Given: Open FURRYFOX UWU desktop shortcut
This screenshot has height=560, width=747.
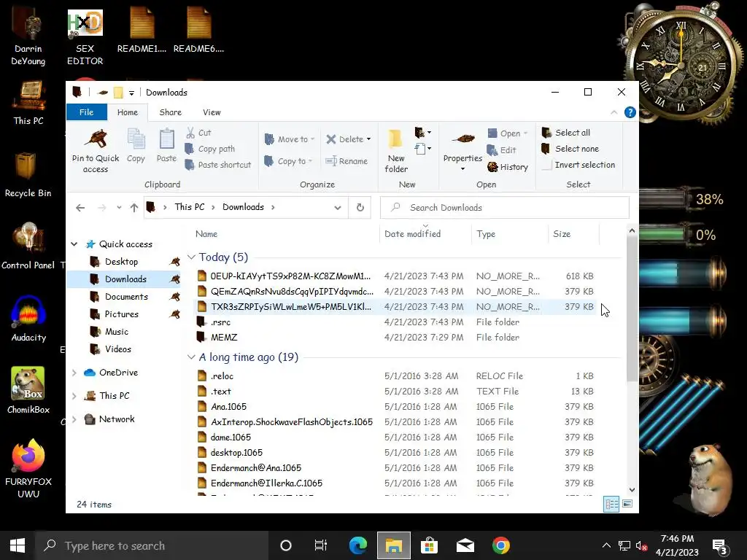Looking at the screenshot, I should [28, 469].
